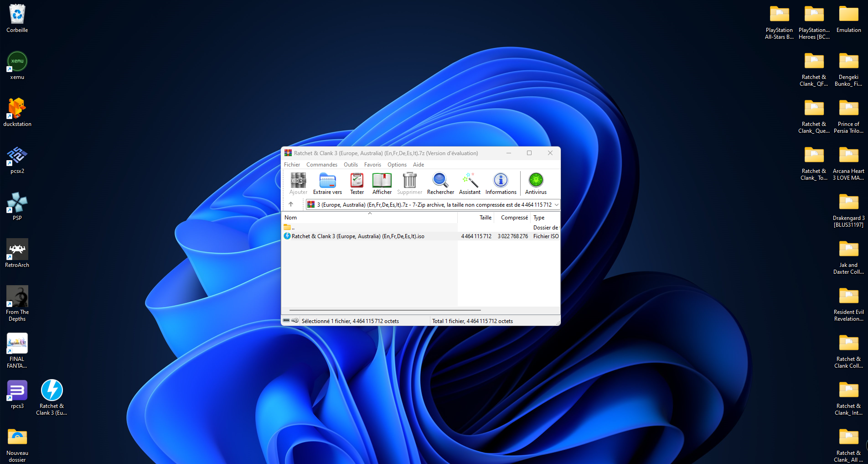The image size is (868, 464).
Task: Open the Aide menu
Action: 418,165
